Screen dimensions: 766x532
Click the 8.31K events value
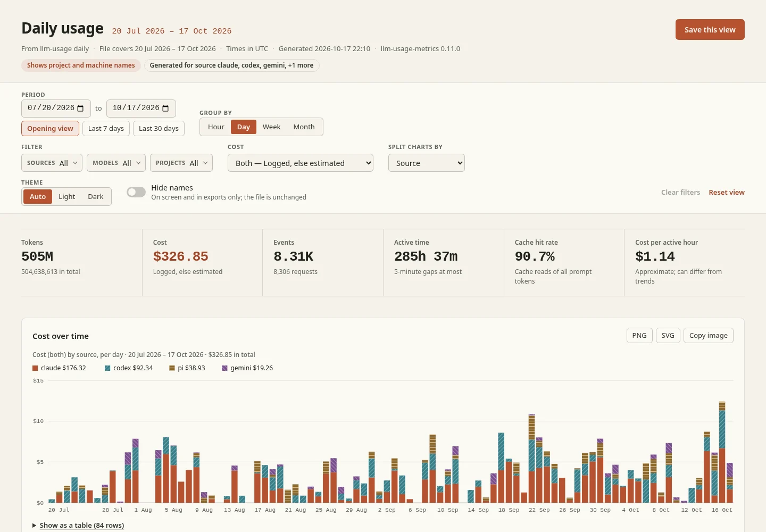pos(293,256)
